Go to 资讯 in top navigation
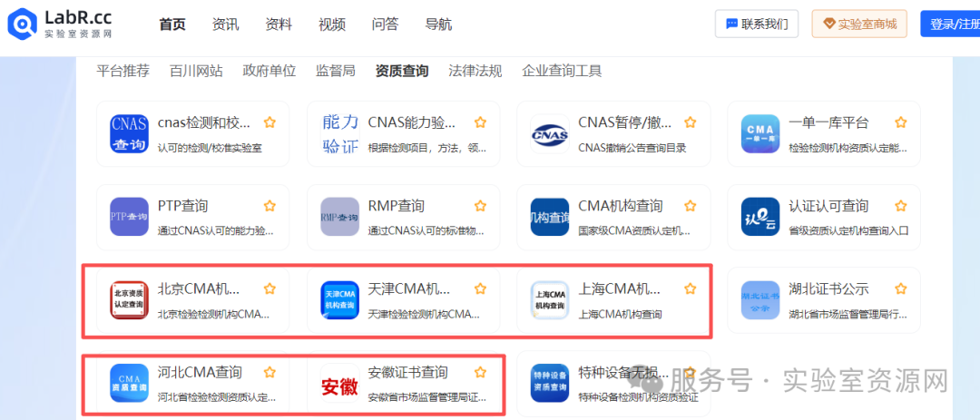 (225, 24)
